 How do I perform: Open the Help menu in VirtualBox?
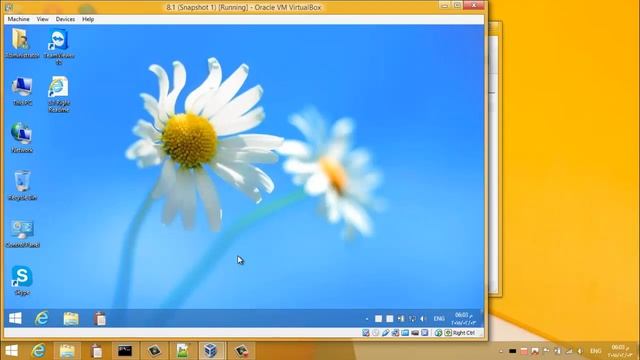(x=88, y=19)
